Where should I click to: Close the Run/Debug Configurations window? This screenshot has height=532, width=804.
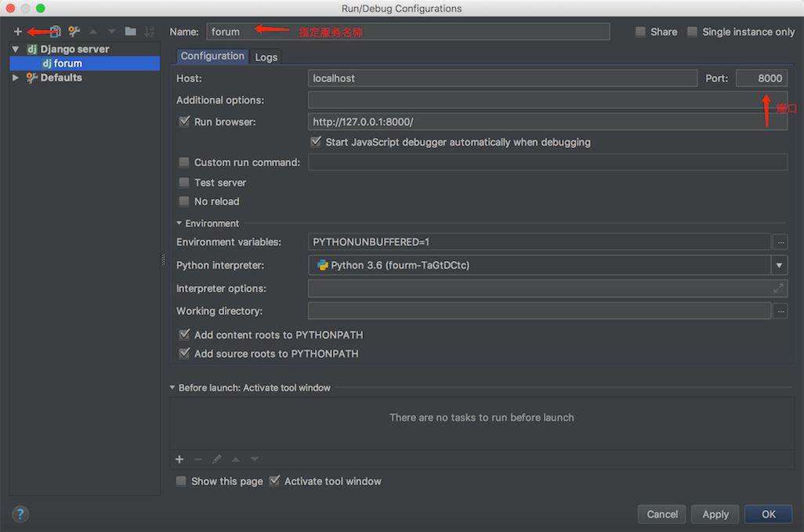click(10, 8)
